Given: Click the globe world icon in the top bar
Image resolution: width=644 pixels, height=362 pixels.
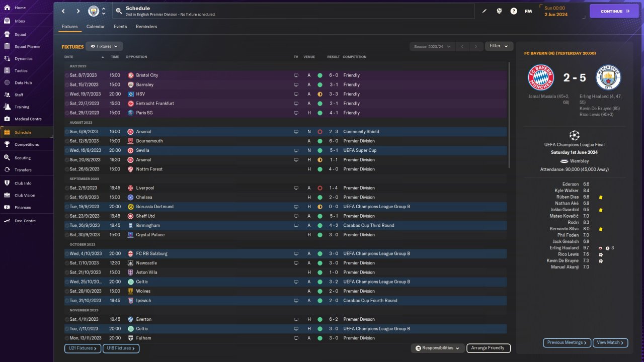Looking at the screenshot, I should tap(499, 11).
